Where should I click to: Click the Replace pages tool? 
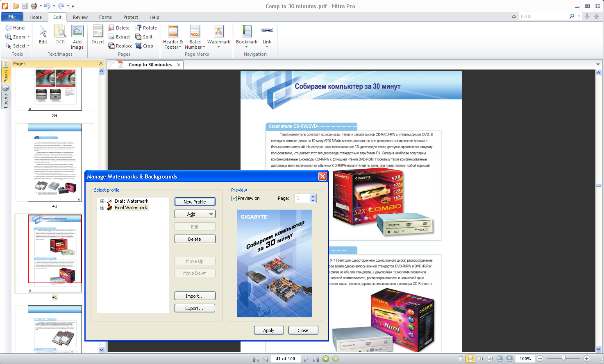(x=120, y=46)
